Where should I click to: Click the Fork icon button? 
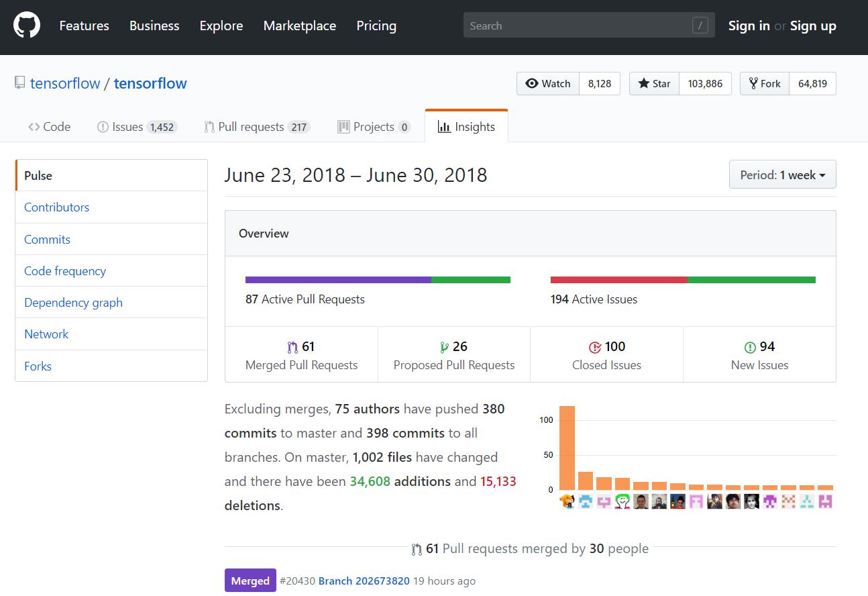point(765,83)
